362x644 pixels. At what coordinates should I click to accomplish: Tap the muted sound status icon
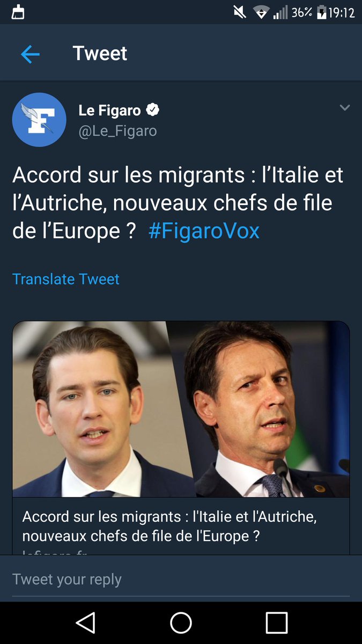(240, 12)
